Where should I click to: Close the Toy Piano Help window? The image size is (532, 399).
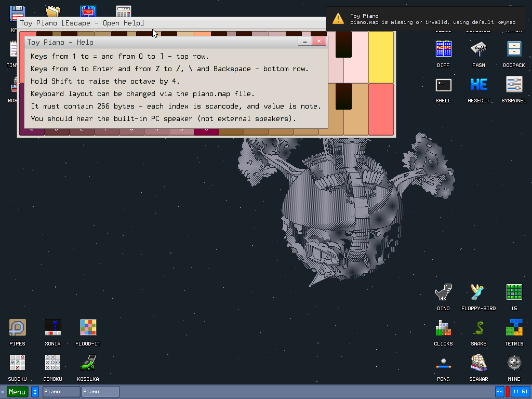click(320, 42)
